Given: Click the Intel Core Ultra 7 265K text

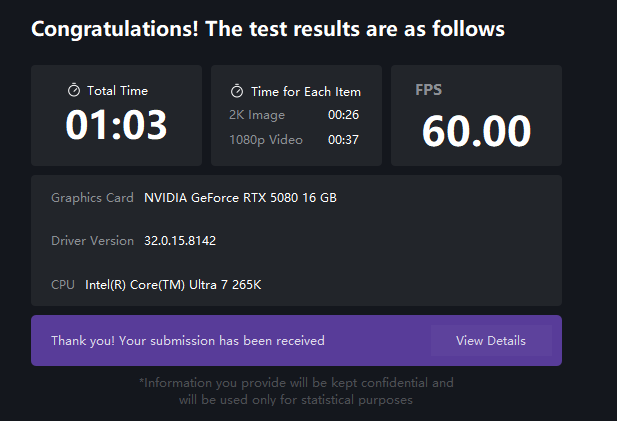Looking at the screenshot, I should point(173,285).
